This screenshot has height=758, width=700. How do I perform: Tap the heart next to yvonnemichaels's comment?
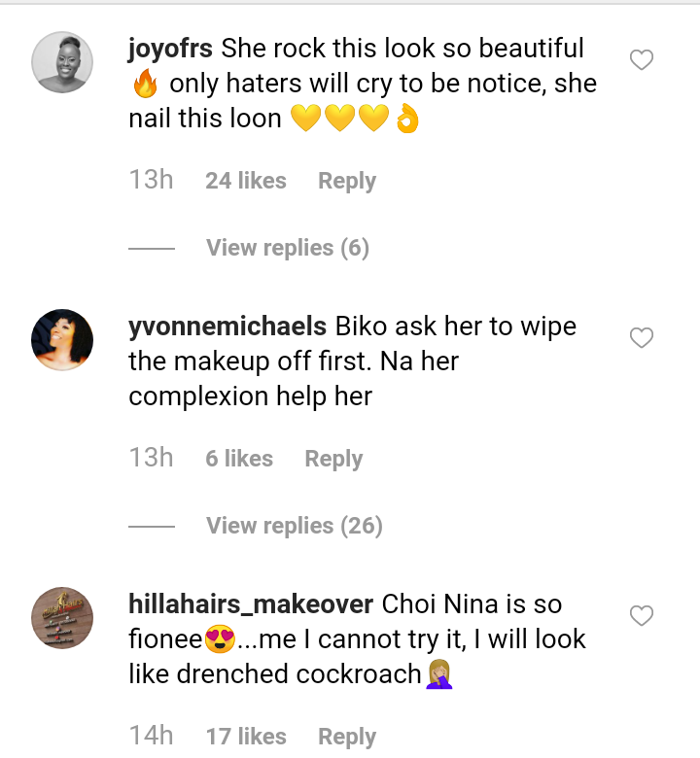point(642,338)
